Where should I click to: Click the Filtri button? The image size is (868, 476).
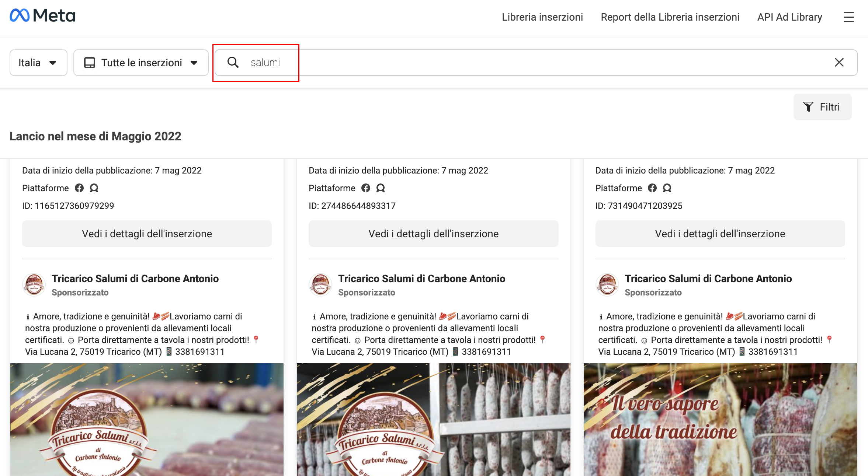[822, 107]
